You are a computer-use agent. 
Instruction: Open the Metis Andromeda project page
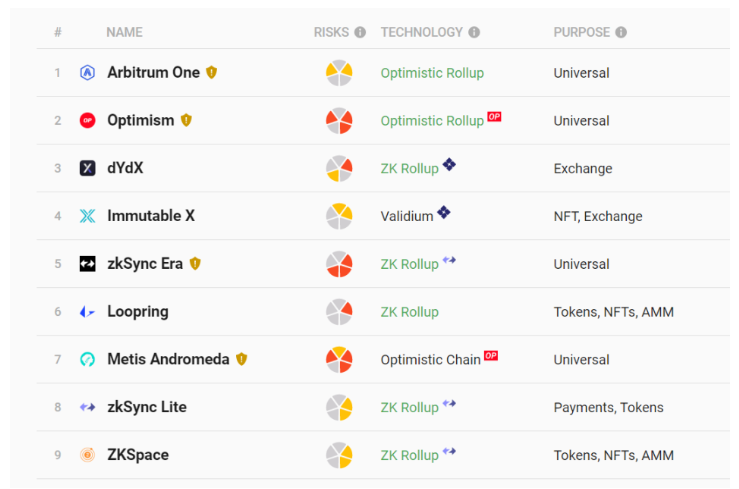point(168,359)
